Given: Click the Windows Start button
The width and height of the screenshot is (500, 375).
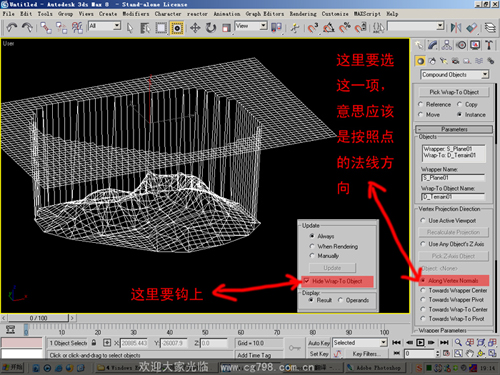Looking at the screenshot, I should [x=13, y=367].
